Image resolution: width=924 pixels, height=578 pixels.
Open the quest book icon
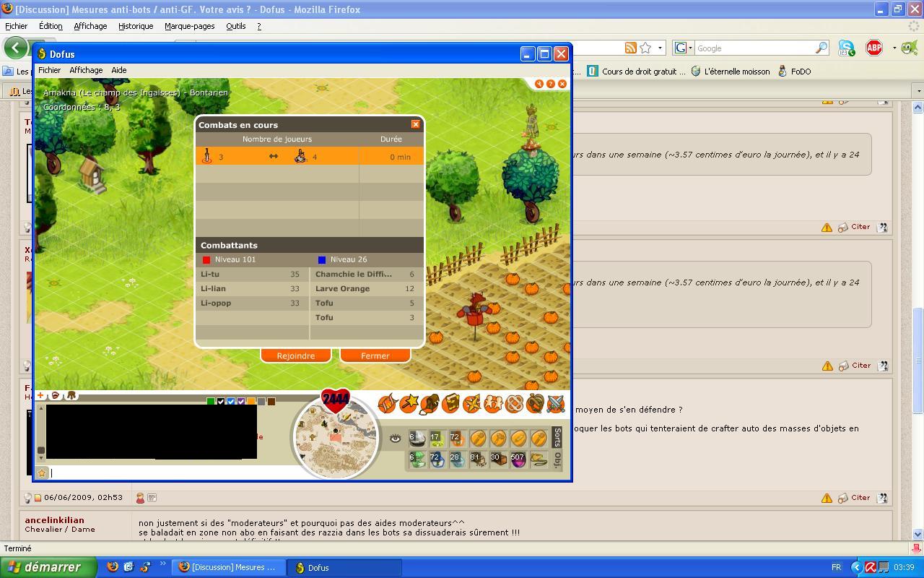pos(450,403)
